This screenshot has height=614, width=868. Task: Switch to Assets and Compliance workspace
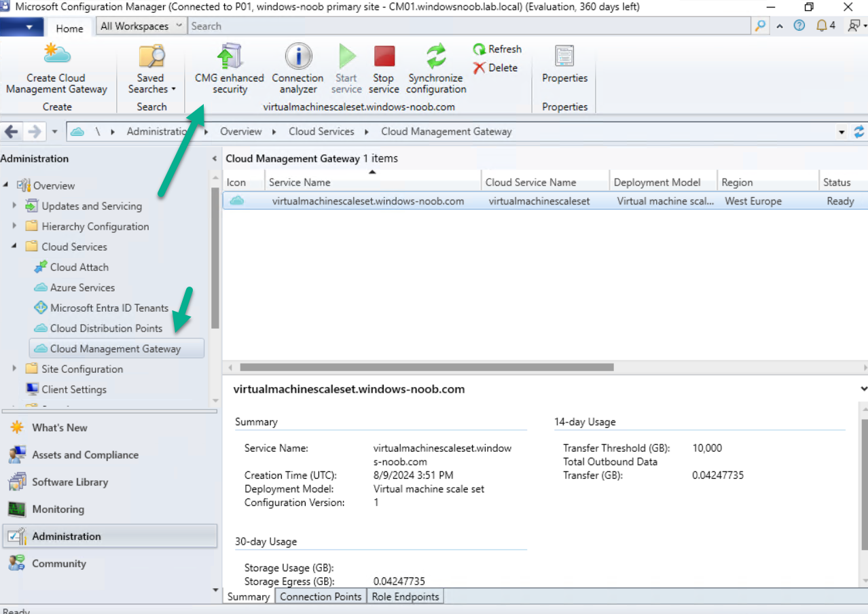[109, 455]
